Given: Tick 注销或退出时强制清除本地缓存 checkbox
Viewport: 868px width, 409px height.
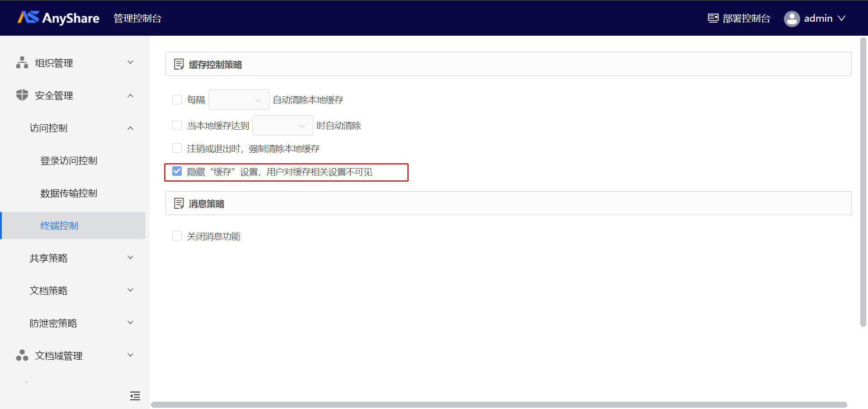Looking at the screenshot, I should (177, 148).
